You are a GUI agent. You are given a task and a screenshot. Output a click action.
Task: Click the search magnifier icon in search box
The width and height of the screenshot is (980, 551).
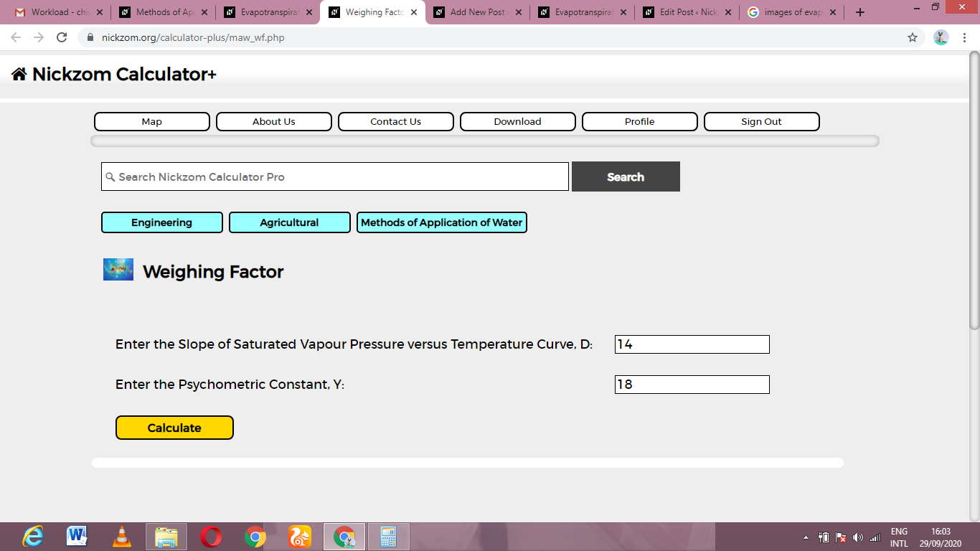tap(110, 176)
